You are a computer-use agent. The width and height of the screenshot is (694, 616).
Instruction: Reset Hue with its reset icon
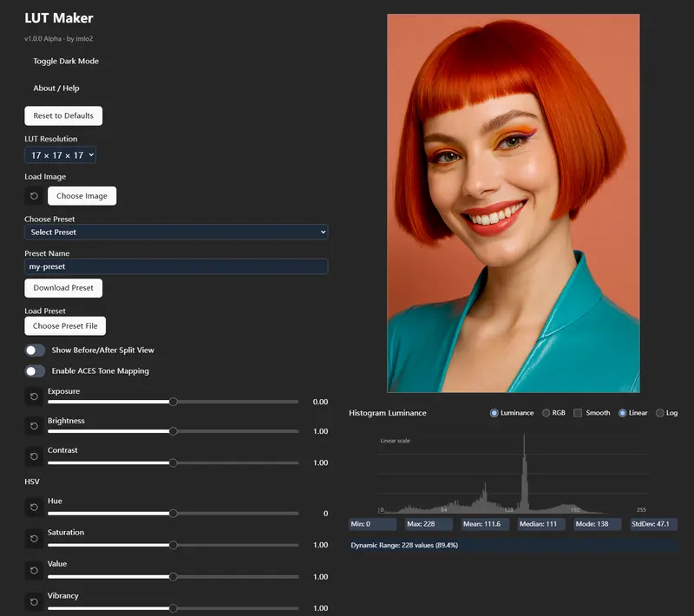tap(34, 507)
